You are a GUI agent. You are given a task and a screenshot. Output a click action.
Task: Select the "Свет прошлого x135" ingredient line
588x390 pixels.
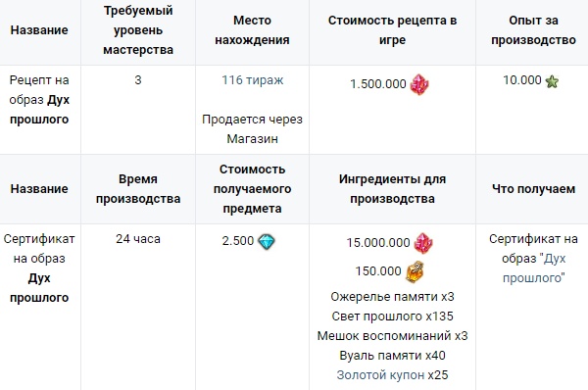(392, 317)
